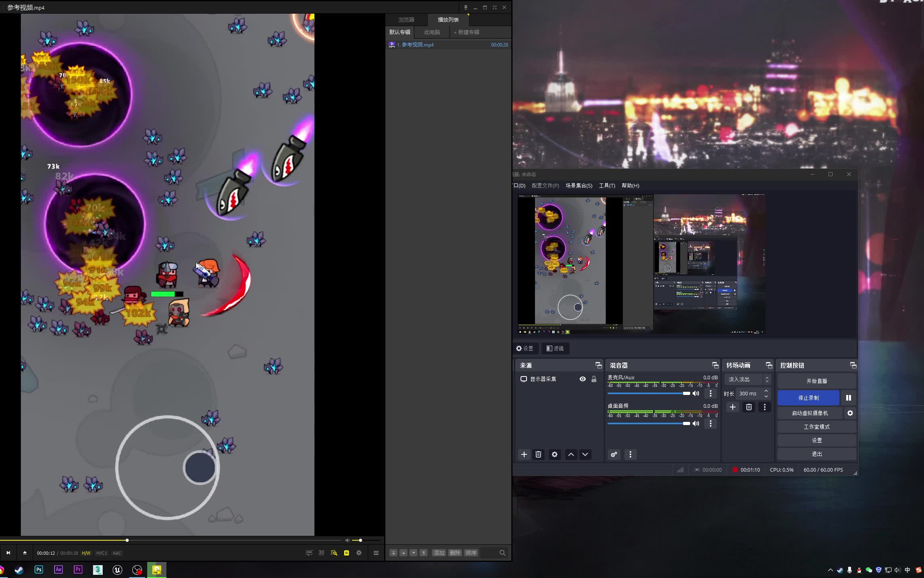Click the video playback progress bar
The height and width of the screenshot is (578, 924).
point(201,540)
